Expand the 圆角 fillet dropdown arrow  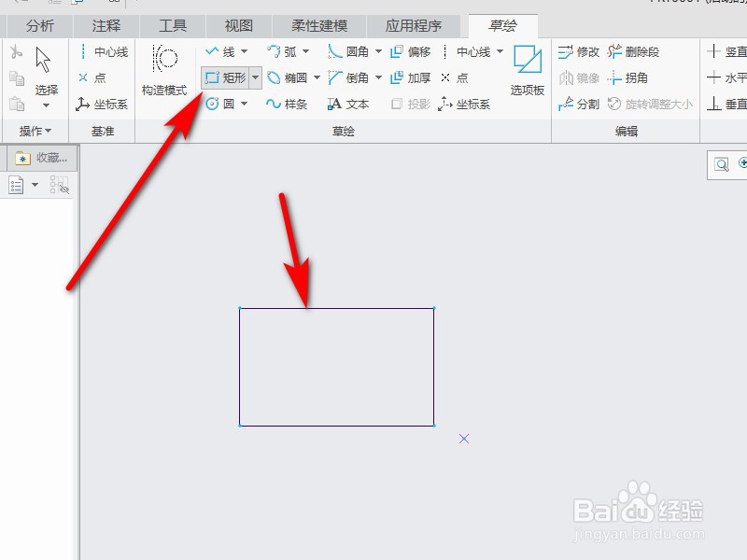click(x=379, y=51)
